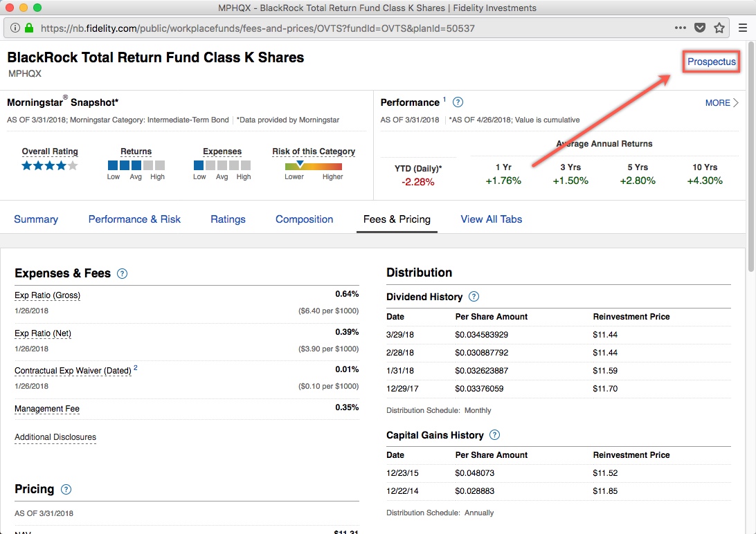This screenshot has height=534, width=756.
Task: Click dividend amount $0.030887792
Action: coord(482,353)
